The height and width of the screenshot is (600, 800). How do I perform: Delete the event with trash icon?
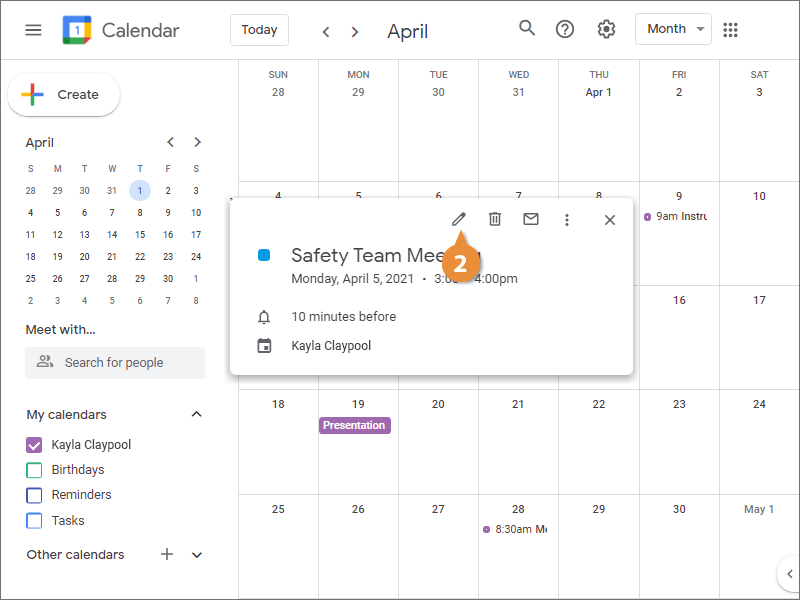494,219
